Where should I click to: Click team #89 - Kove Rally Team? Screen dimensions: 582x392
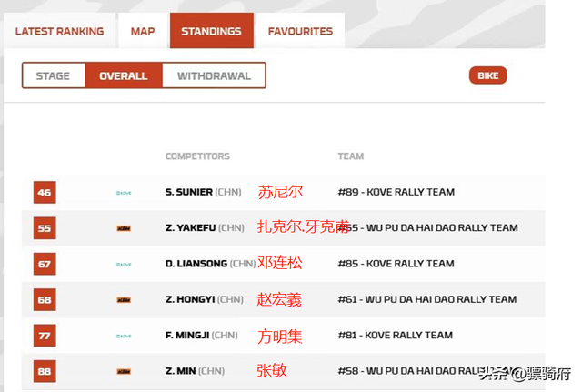pyautogui.click(x=396, y=192)
